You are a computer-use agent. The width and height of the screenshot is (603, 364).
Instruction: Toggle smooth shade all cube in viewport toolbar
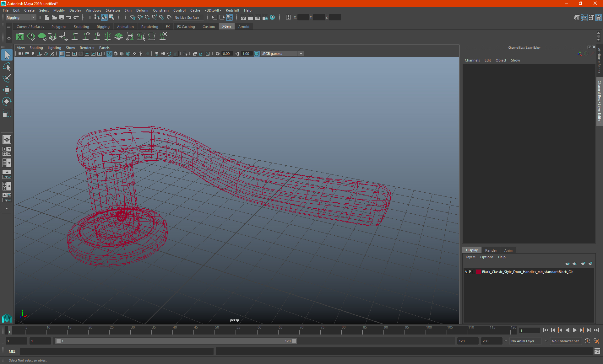tap(116, 54)
